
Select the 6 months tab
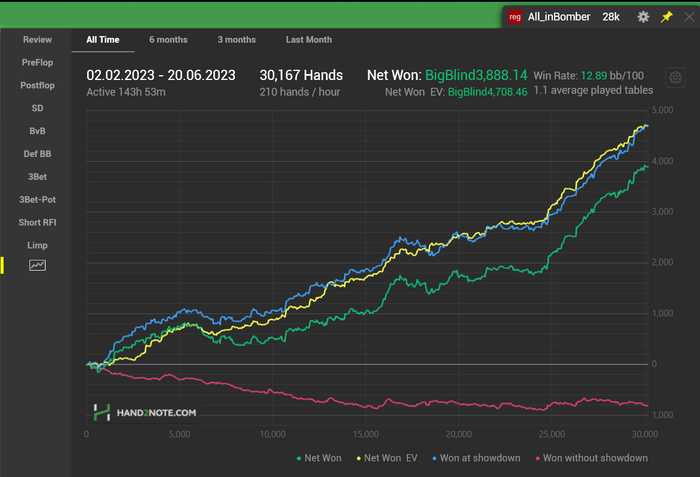[168, 40]
